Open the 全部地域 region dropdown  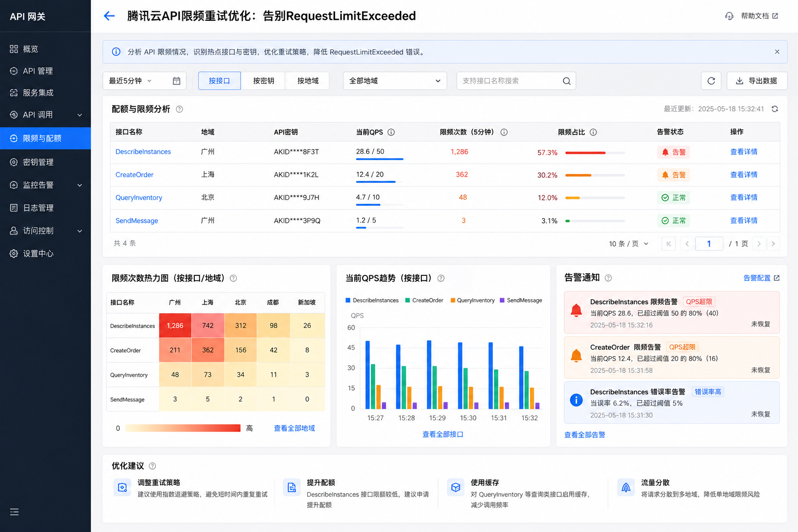click(x=395, y=81)
